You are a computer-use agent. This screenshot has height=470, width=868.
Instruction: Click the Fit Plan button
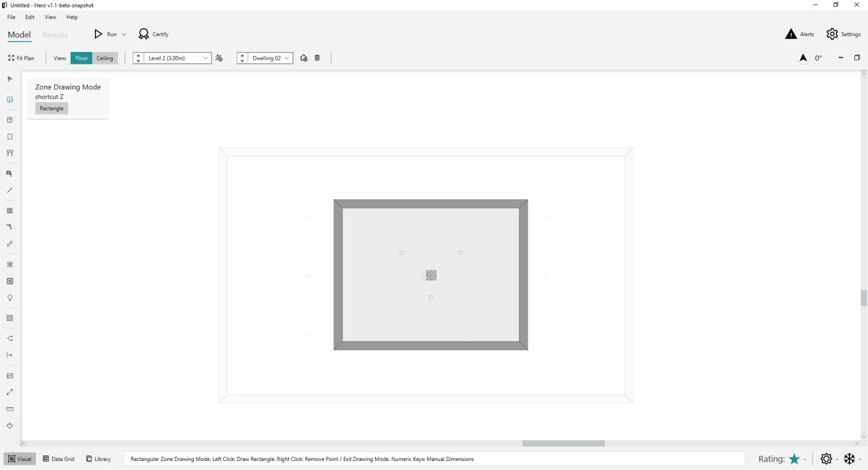pyautogui.click(x=21, y=58)
